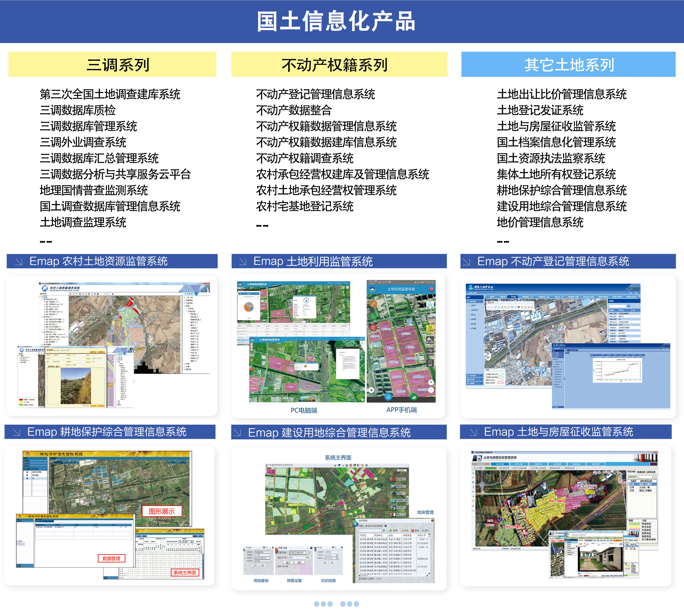Tap the red trash delete icon
Screen dimensions: 684x616
(373, 328)
